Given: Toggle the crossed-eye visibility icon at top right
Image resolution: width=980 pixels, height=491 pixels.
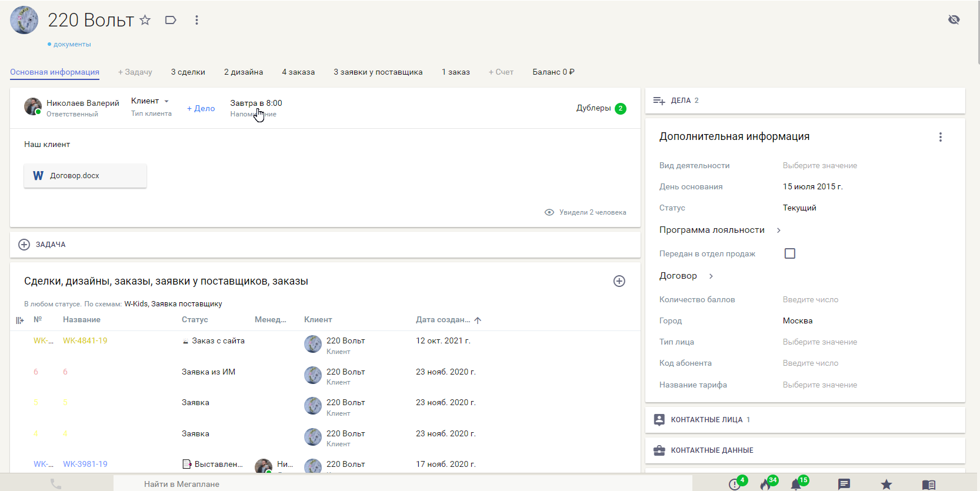Looking at the screenshot, I should [x=954, y=19].
